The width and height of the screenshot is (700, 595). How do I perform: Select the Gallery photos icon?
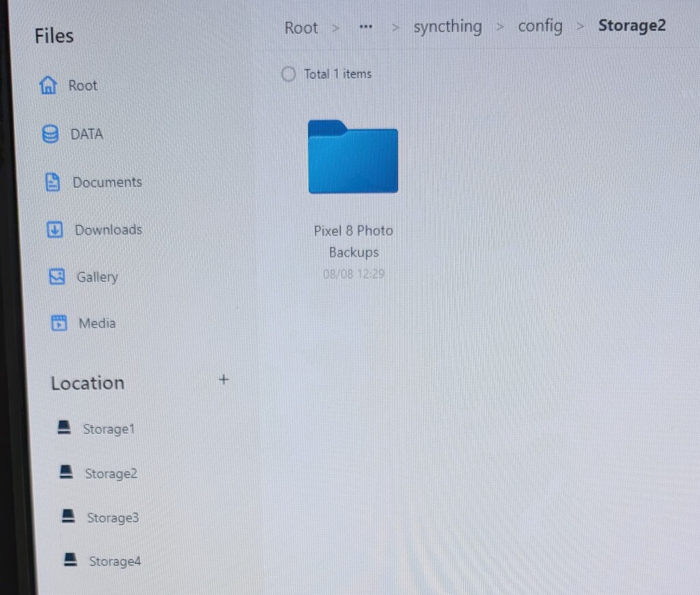point(57,277)
